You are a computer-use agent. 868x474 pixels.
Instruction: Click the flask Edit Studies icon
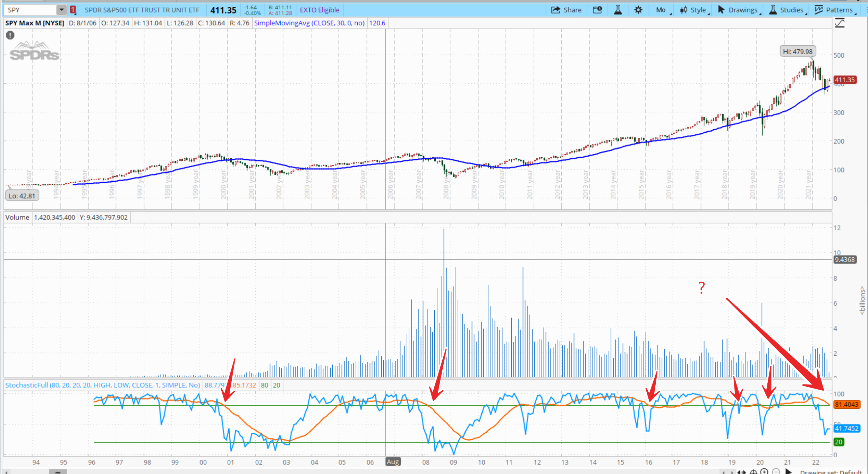point(618,10)
